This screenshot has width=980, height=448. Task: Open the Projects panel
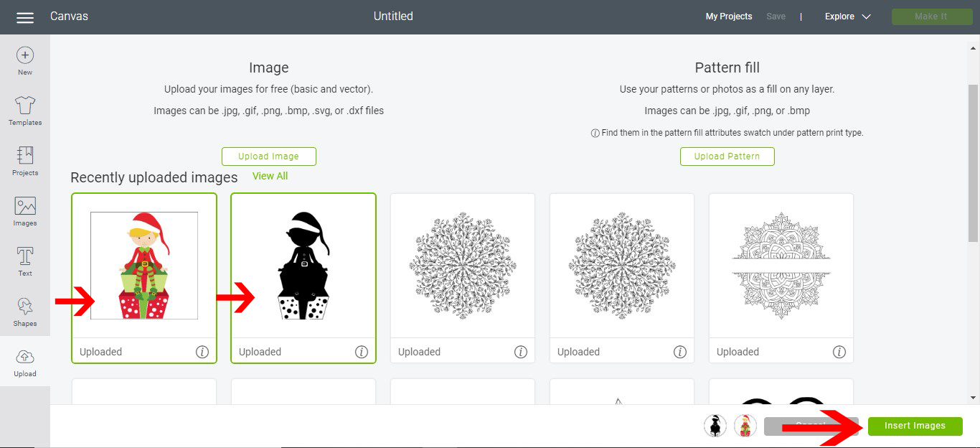pyautogui.click(x=25, y=161)
